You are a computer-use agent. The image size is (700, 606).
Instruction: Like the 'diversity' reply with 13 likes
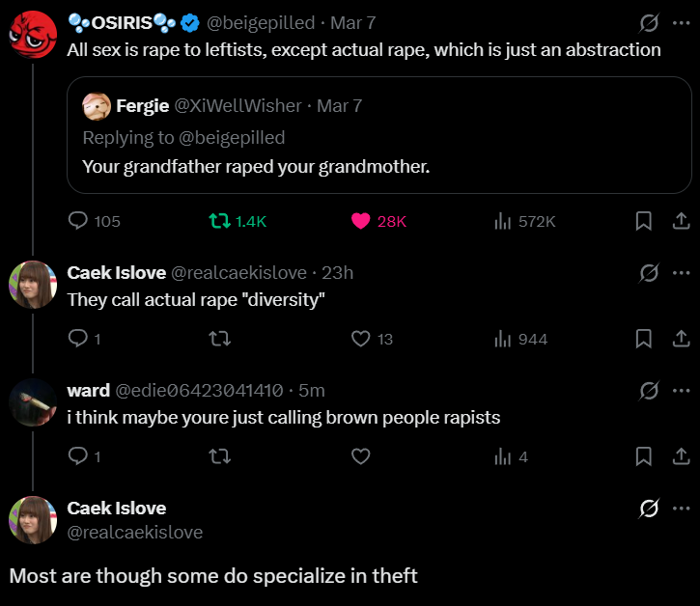[361, 339]
